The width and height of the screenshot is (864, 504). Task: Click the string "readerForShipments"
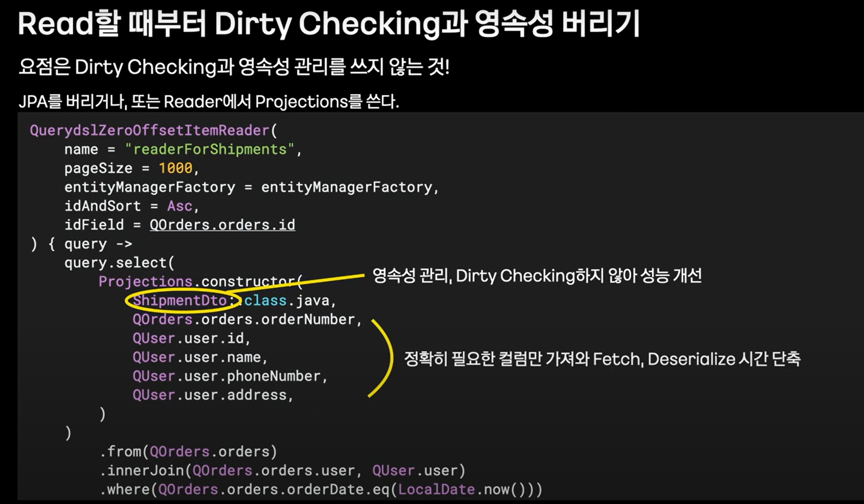pos(210,149)
